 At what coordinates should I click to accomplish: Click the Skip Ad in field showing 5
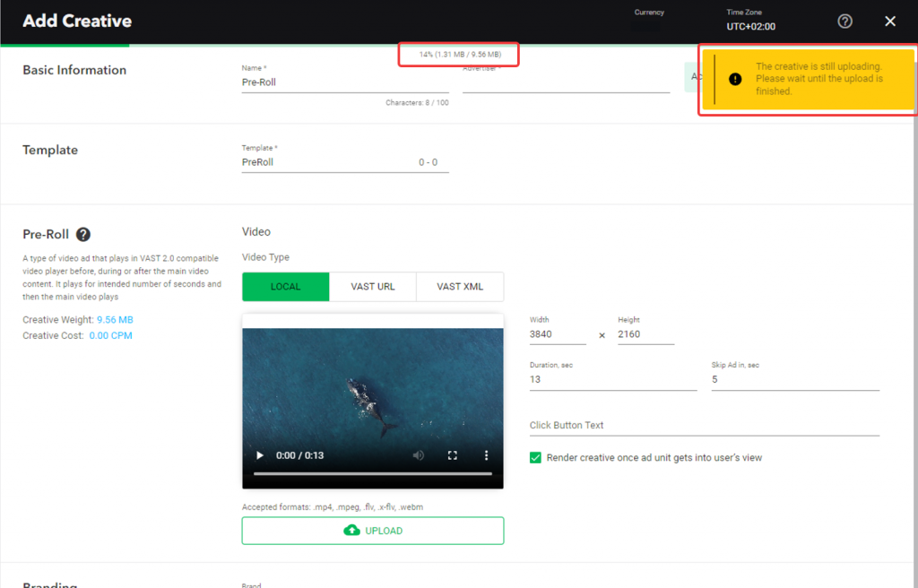796,379
